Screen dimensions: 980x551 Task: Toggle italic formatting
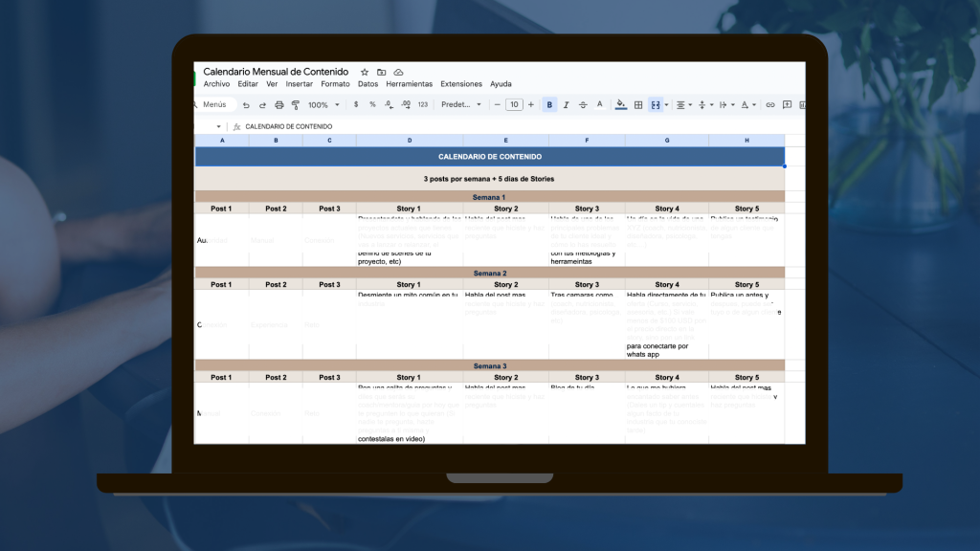(567, 105)
